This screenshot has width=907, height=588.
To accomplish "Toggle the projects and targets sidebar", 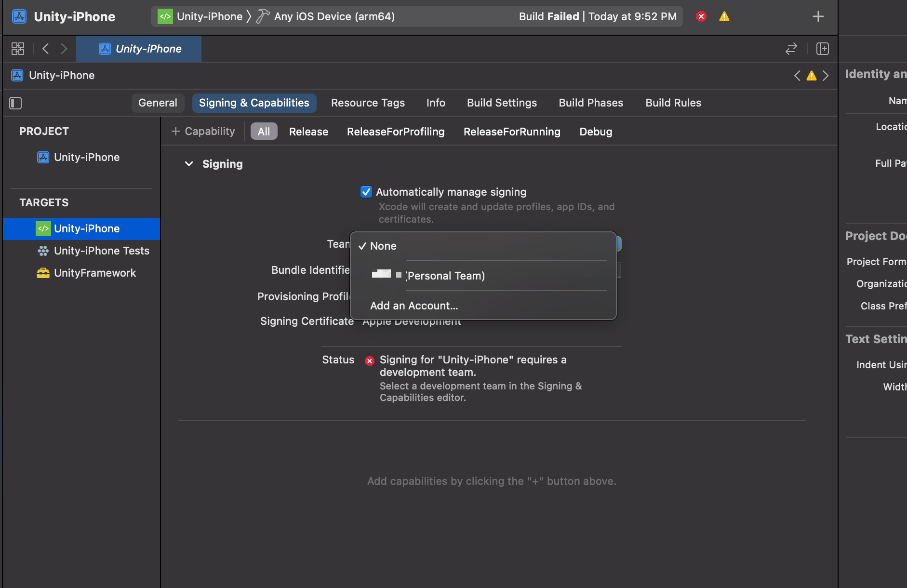I will click(x=15, y=103).
